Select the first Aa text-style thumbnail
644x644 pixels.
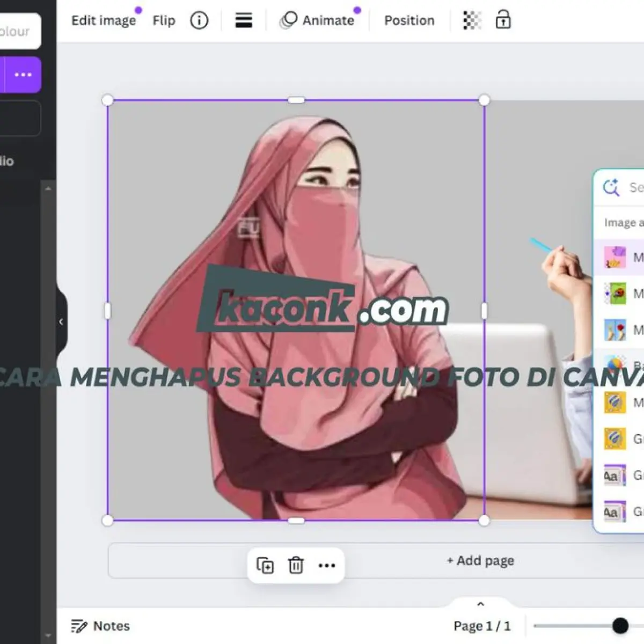click(615, 475)
